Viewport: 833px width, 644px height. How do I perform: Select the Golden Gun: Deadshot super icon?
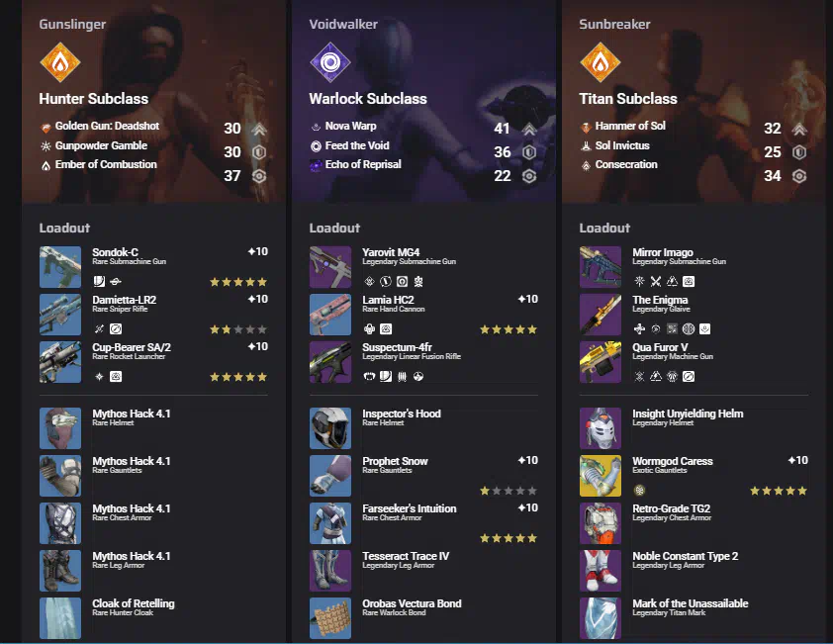(46, 127)
